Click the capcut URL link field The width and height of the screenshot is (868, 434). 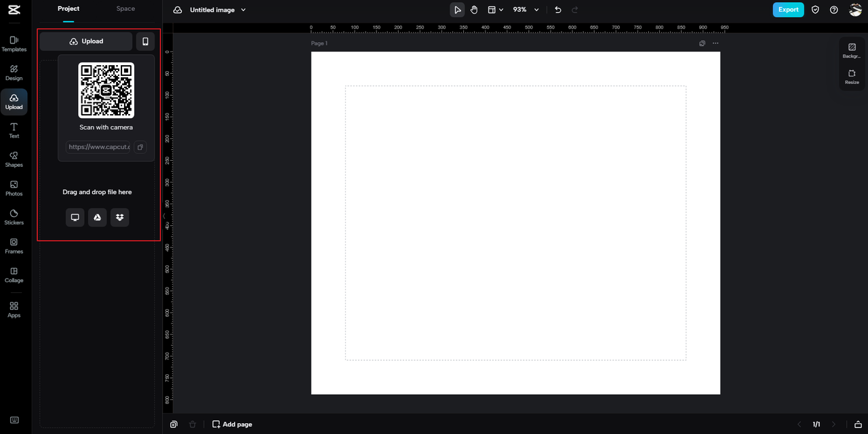click(98, 147)
